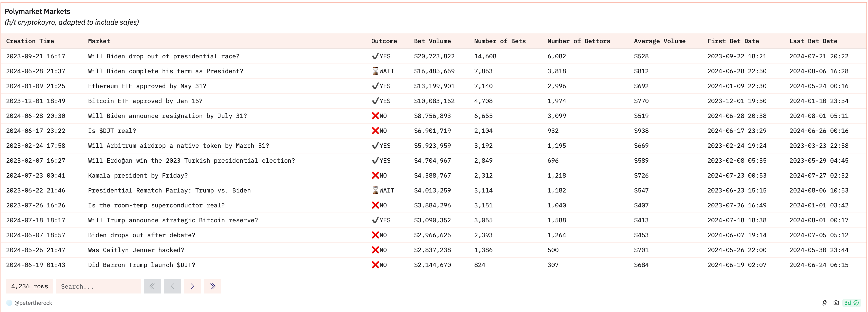Sort by the Outcome column header
The image size is (868, 312).
coord(384,41)
